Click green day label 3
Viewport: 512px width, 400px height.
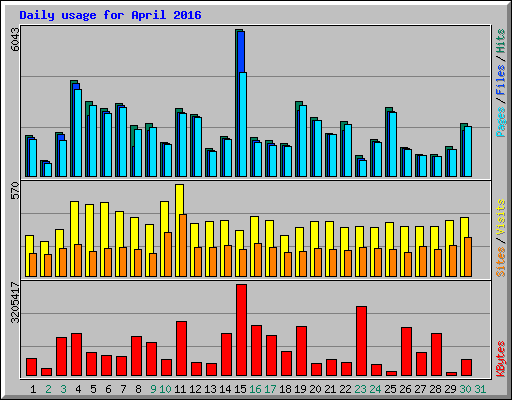(63, 389)
